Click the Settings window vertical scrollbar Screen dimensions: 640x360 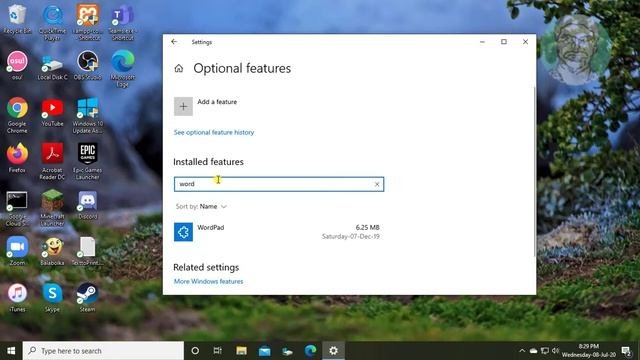pos(534,171)
